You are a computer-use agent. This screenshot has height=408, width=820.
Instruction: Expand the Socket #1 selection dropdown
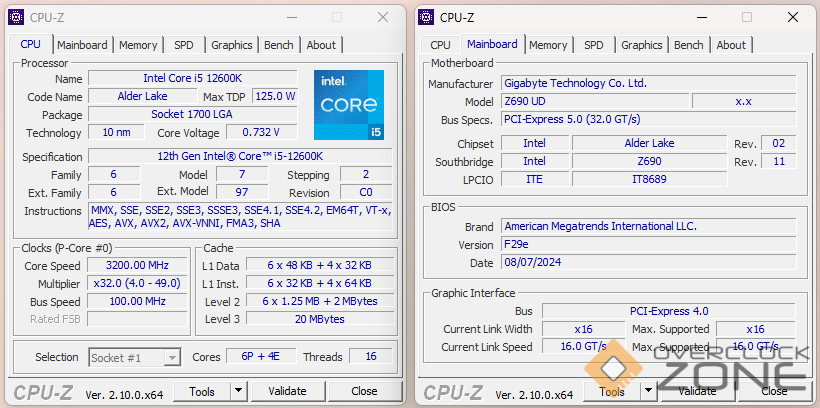[x=172, y=358]
